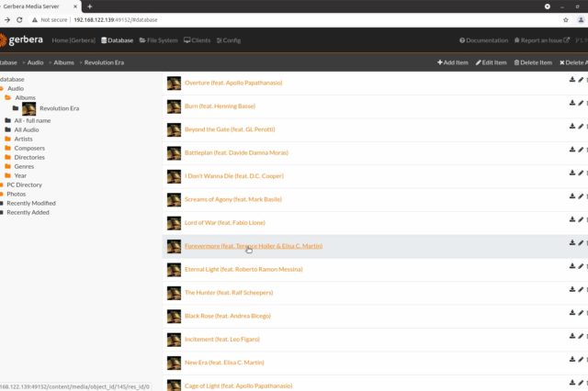Open the Config view
Image resolution: width=588 pixels, height=391 pixels.
point(229,40)
